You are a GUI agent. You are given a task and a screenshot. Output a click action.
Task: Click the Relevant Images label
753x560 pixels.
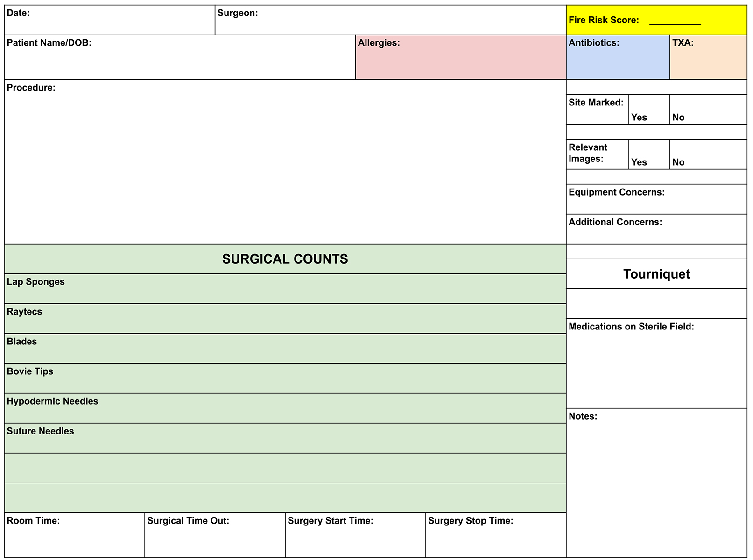(588, 153)
